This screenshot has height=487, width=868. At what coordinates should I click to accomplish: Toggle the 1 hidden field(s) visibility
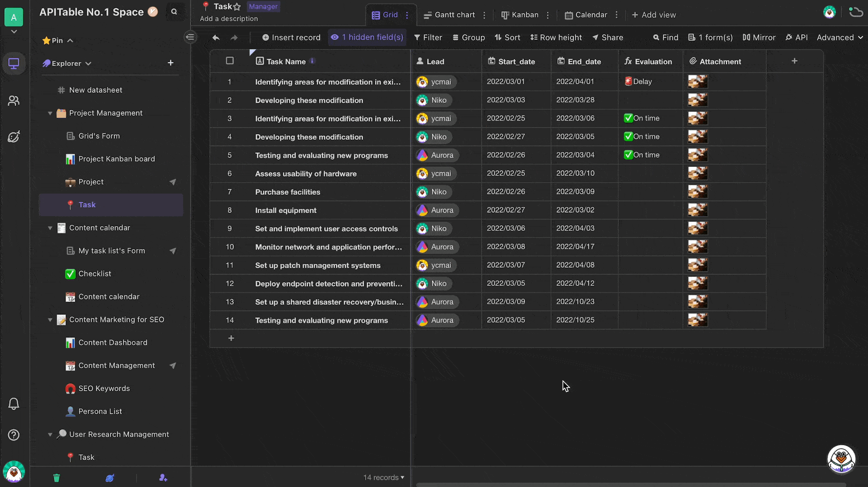366,38
